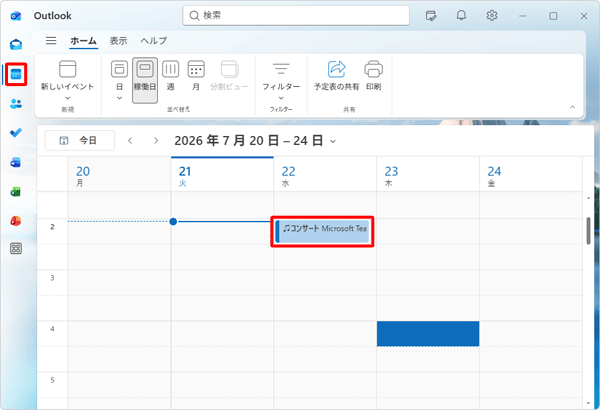The height and width of the screenshot is (410, 600).
Task: Expand the 新しいイベント dropdown arrow
Action: [x=68, y=98]
